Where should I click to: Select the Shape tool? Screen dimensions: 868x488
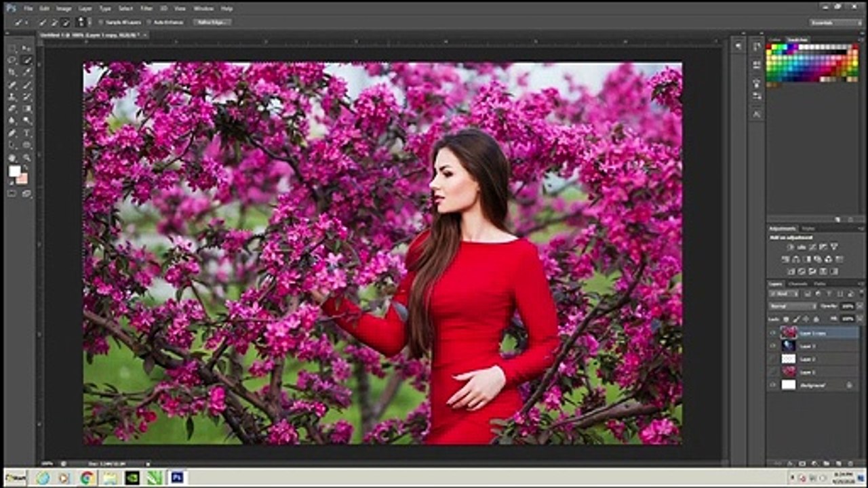[27, 145]
